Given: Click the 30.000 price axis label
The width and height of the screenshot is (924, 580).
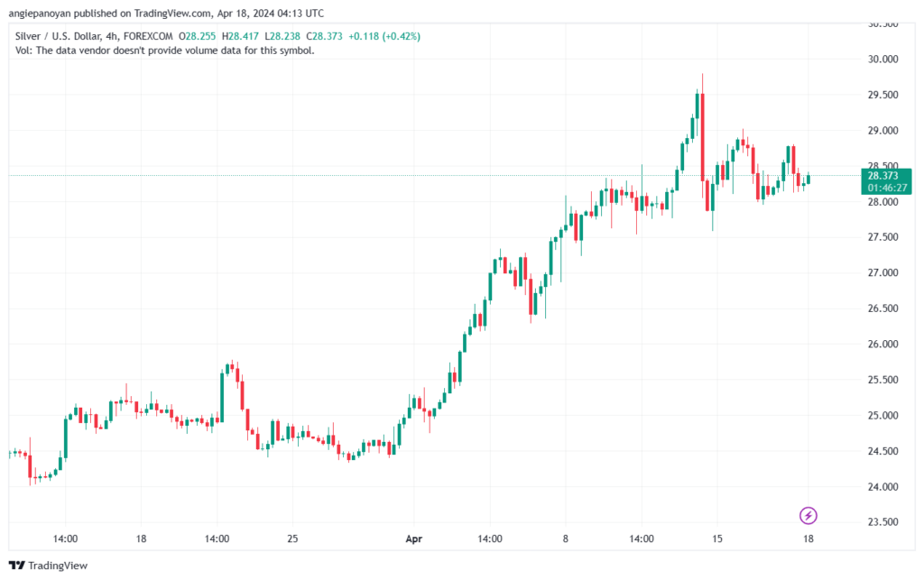Looking at the screenshot, I should [x=882, y=59].
